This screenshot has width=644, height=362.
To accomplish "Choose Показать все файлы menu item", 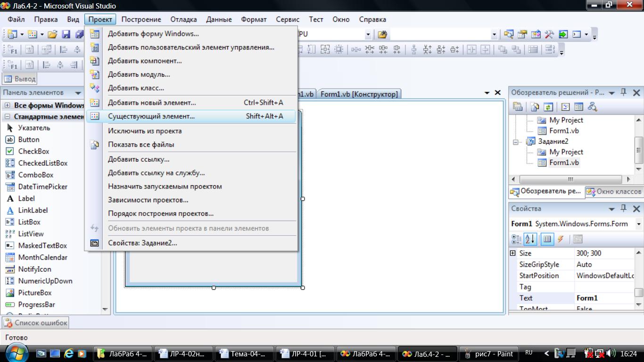I will 190,145.
